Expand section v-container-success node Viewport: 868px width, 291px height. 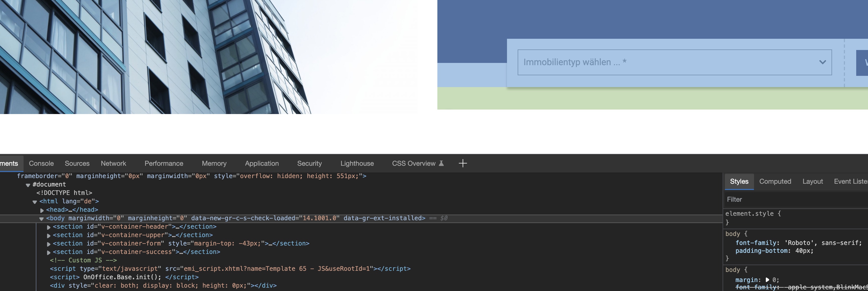pyautogui.click(x=49, y=253)
